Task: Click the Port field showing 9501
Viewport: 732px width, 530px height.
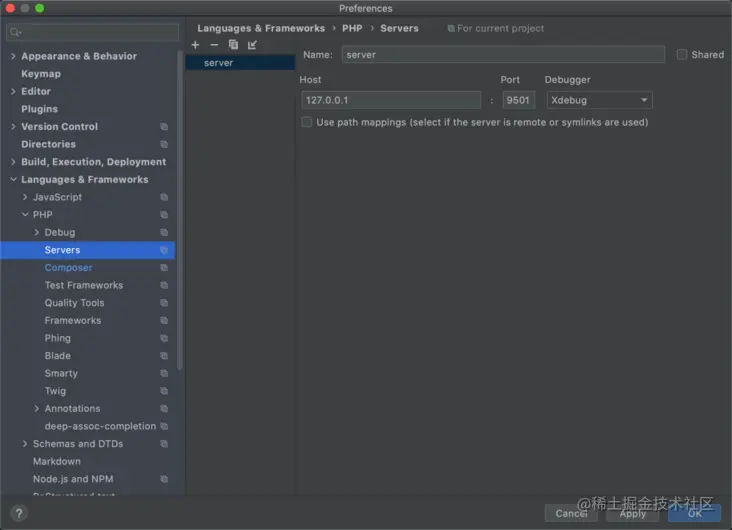Action: (518, 100)
